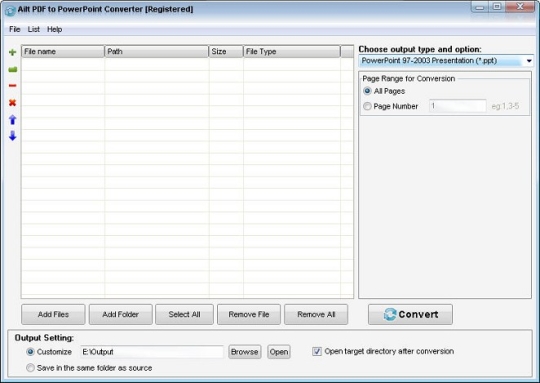Select the Customize output radio button
This screenshot has width=540, height=383.
pyautogui.click(x=30, y=352)
